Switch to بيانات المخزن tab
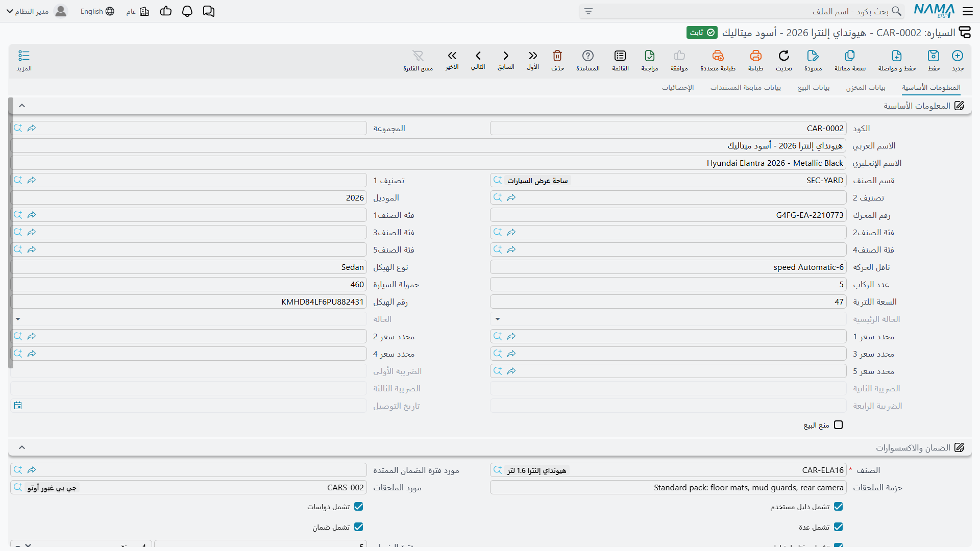Image resolution: width=980 pixels, height=551 pixels. [x=866, y=88]
